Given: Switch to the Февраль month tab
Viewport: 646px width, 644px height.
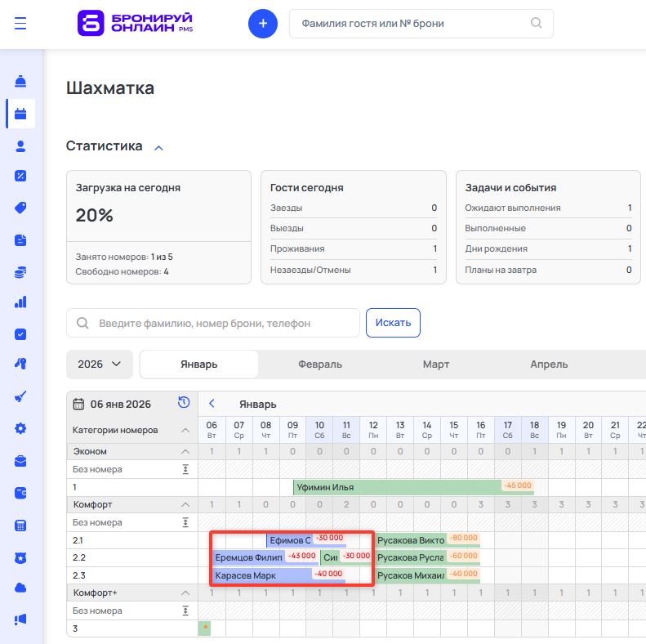Looking at the screenshot, I should (x=319, y=364).
